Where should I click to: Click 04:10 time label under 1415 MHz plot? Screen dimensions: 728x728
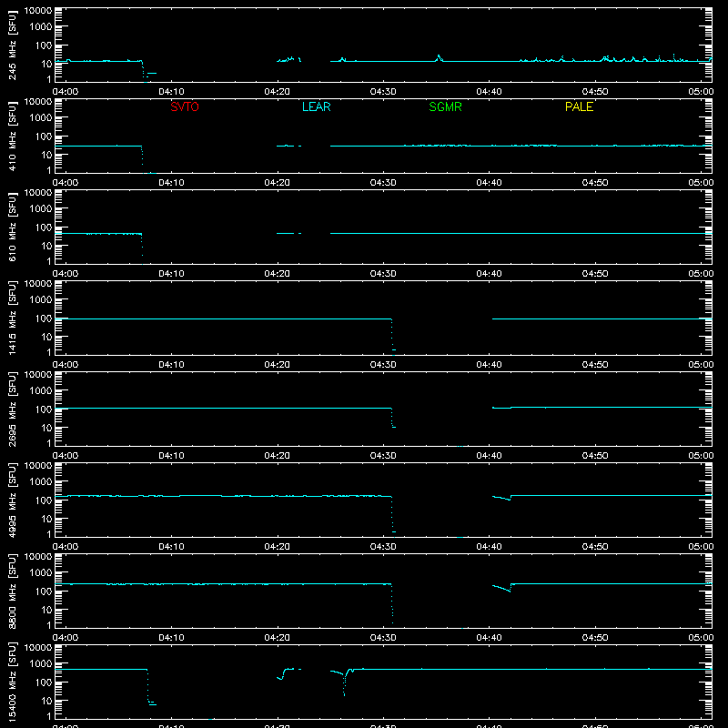coord(171,365)
